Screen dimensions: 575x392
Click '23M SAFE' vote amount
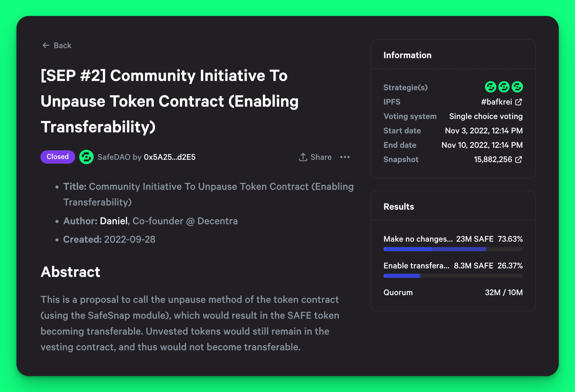tap(475, 239)
